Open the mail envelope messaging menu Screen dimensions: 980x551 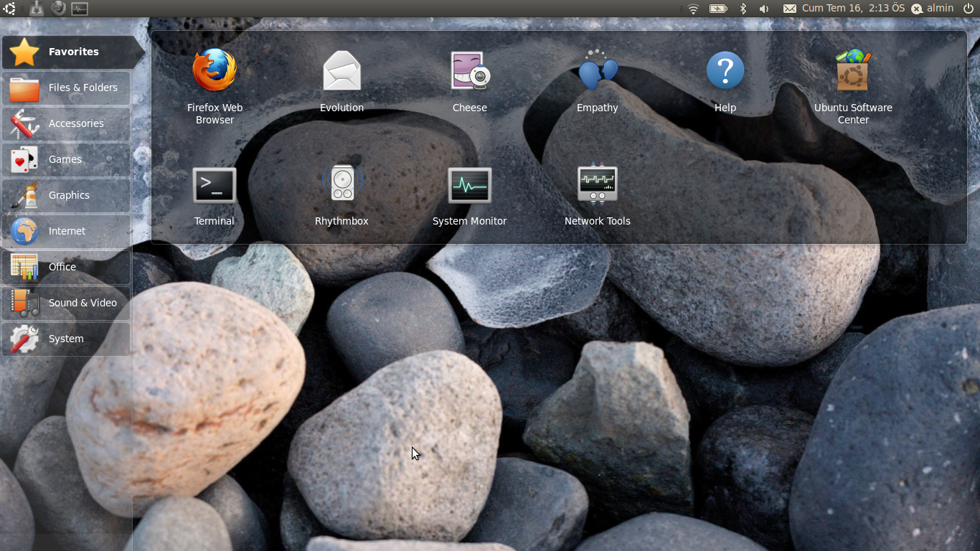[x=789, y=9]
